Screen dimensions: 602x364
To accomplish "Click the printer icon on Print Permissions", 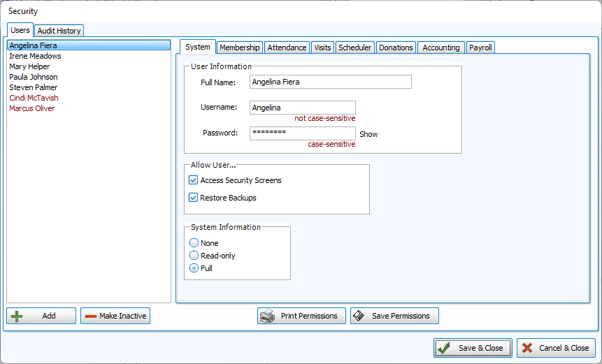I will click(x=267, y=316).
